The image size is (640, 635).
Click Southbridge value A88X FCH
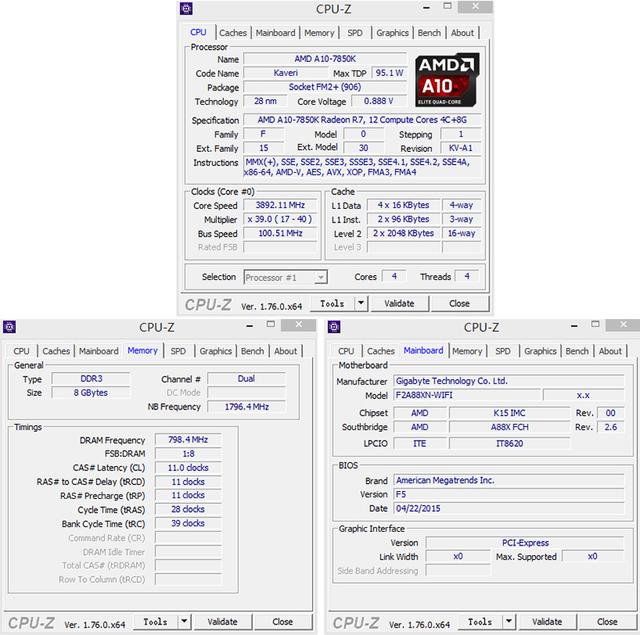(x=509, y=427)
